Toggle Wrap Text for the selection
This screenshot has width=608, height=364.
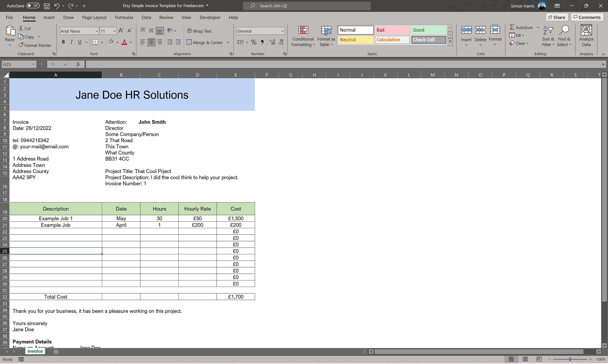(x=199, y=31)
